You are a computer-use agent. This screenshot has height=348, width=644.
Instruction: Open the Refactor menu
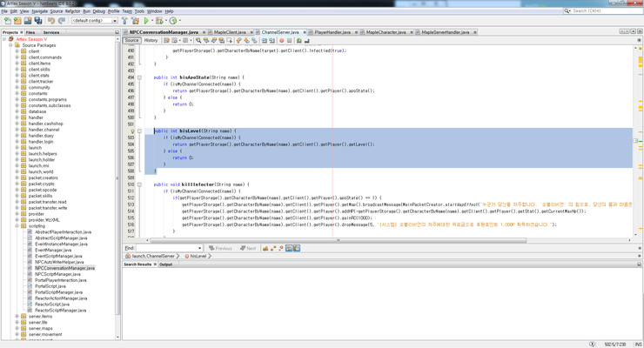coord(72,11)
